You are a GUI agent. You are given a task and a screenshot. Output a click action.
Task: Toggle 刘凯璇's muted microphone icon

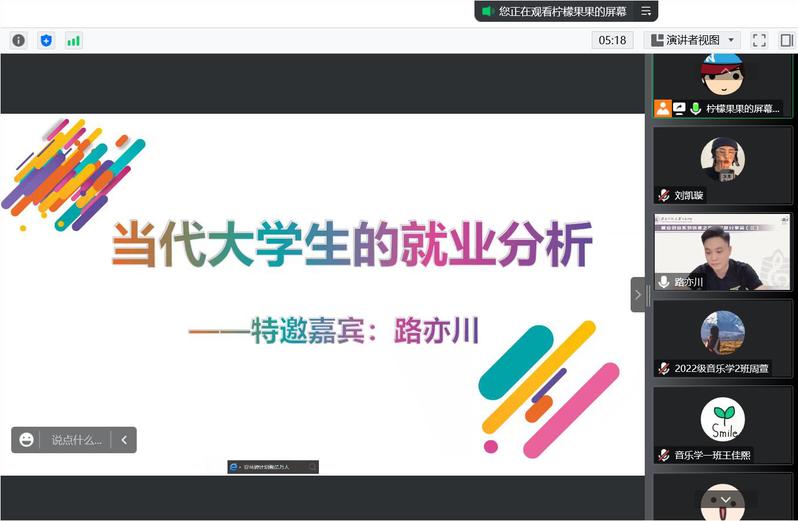(x=663, y=196)
